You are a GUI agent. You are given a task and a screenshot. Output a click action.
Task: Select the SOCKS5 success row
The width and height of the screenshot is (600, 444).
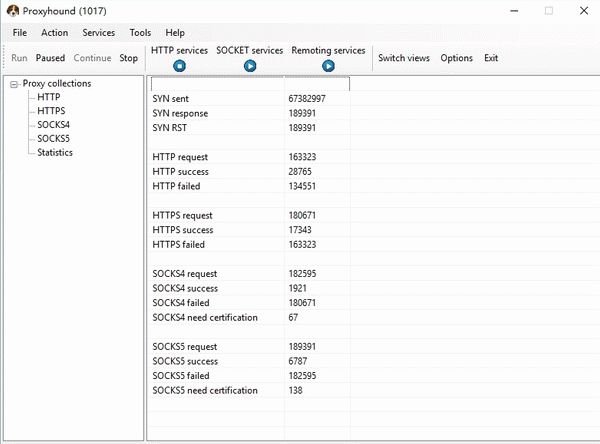coord(250,361)
